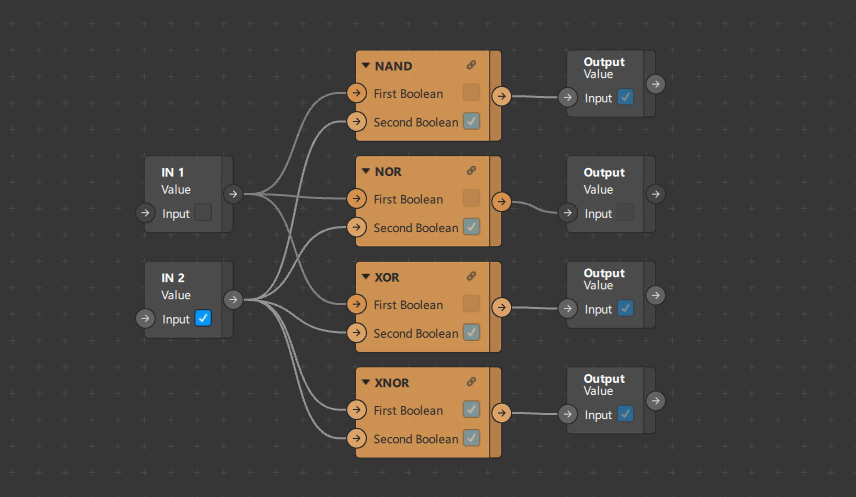Viewport: 856px width, 497px height.
Task: Click the XNOR node link icon
Action: click(471, 382)
